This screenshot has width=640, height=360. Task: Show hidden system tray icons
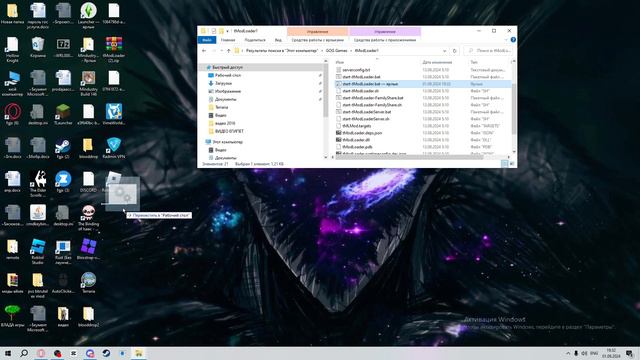(568, 353)
